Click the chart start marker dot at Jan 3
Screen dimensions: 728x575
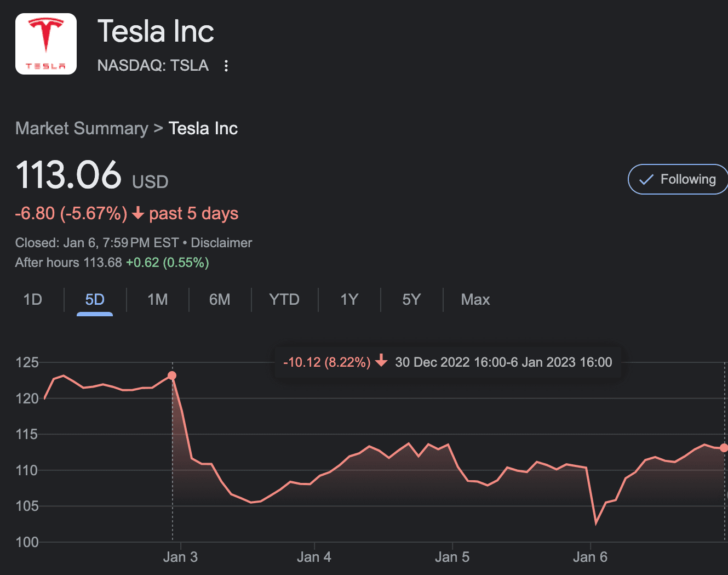click(172, 375)
